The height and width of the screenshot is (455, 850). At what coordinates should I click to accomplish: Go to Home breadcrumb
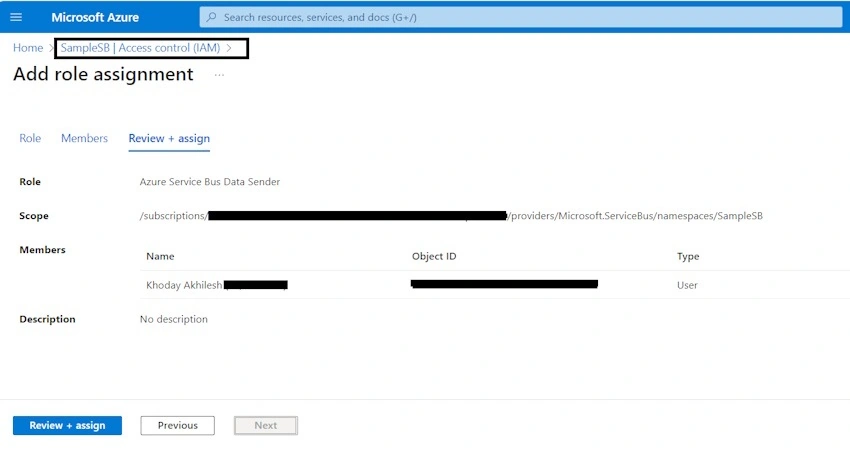(28, 48)
